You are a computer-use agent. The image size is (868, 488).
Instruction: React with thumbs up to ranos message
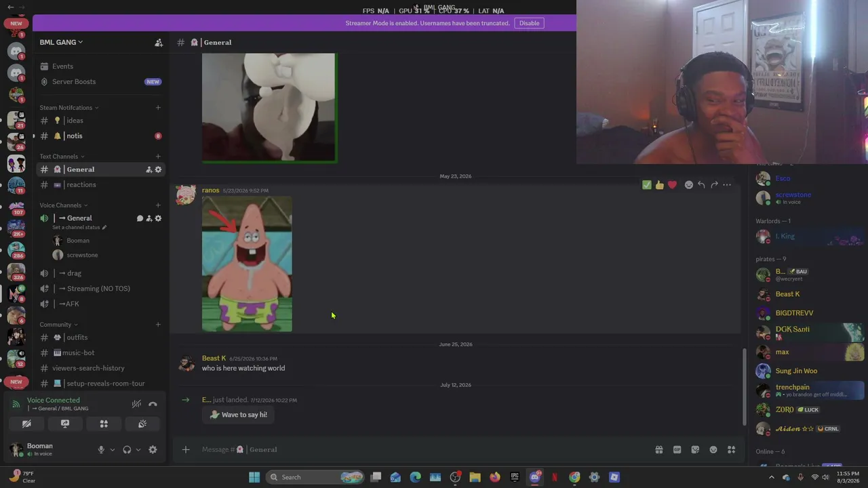pos(659,184)
